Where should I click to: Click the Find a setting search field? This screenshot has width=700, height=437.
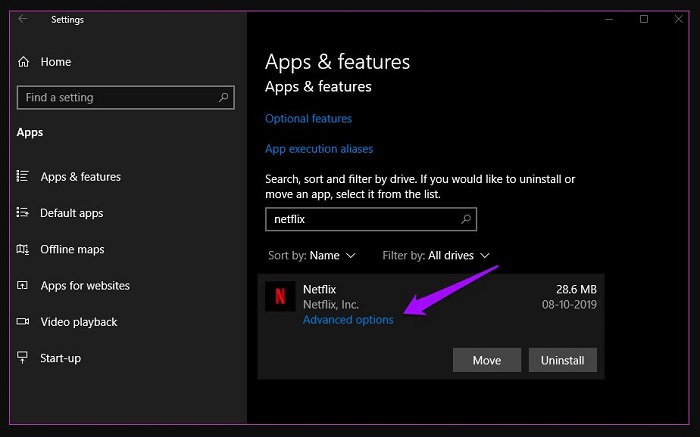pyautogui.click(x=125, y=97)
